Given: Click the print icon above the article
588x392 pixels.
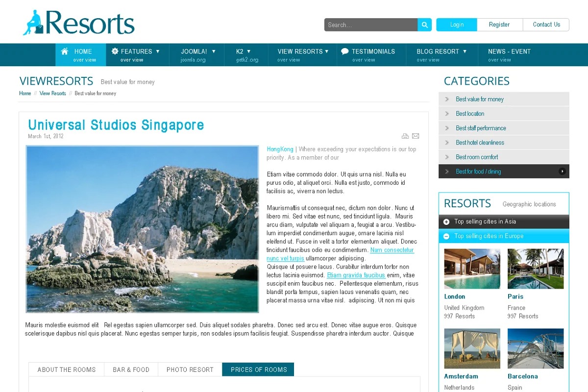Looking at the screenshot, I should (405, 136).
